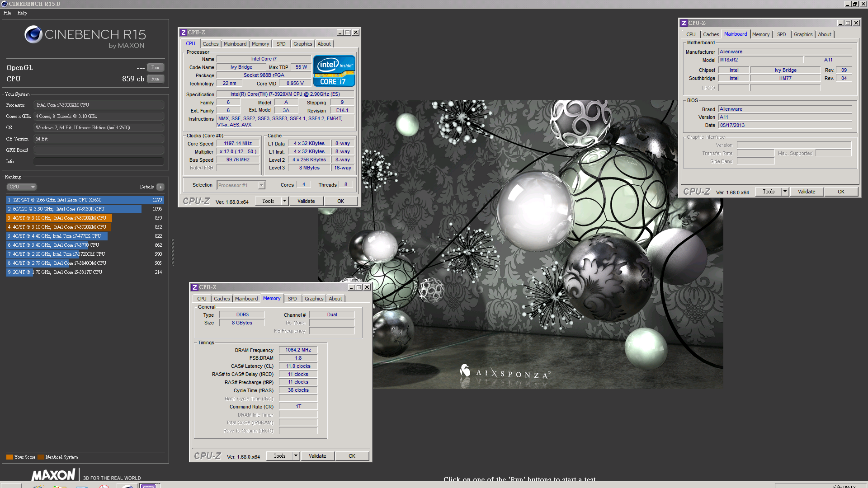Switch to About tab in the Mainboard CPU-Z window
Image resolution: width=868 pixels, height=488 pixels.
click(x=825, y=34)
